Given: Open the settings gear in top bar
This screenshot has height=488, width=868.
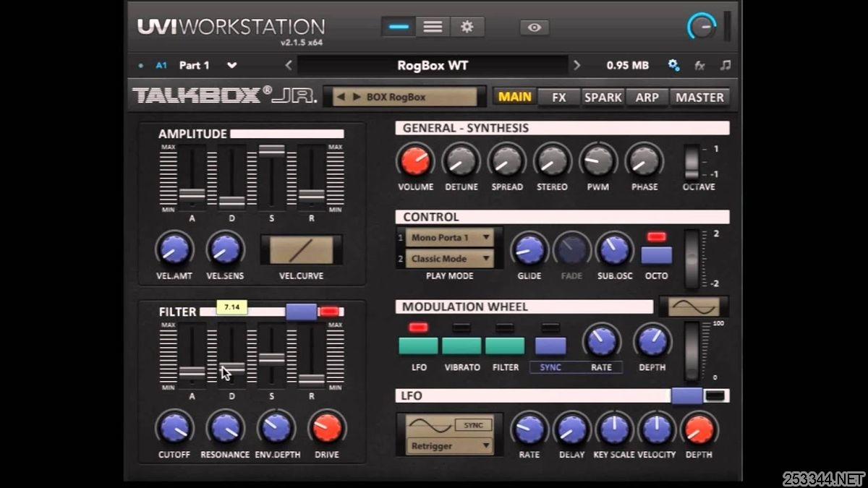Looking at the screenshot, I should (467, 27).
